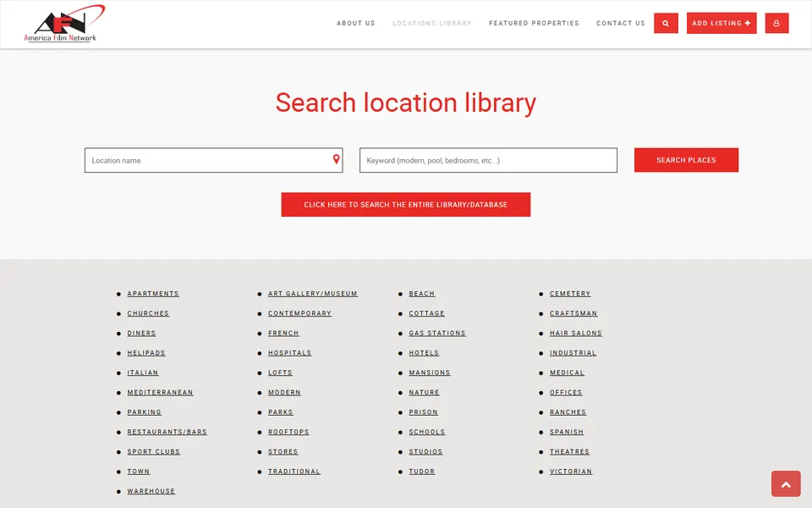Browse the Diners category link
Screen dimensions: 812x508
click(x=142, y=334)
